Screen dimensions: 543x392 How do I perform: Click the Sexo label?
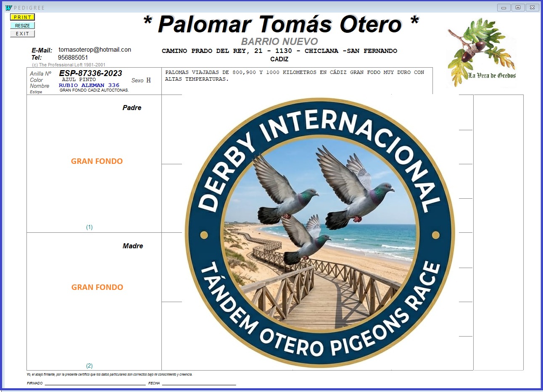coord(137,80)
